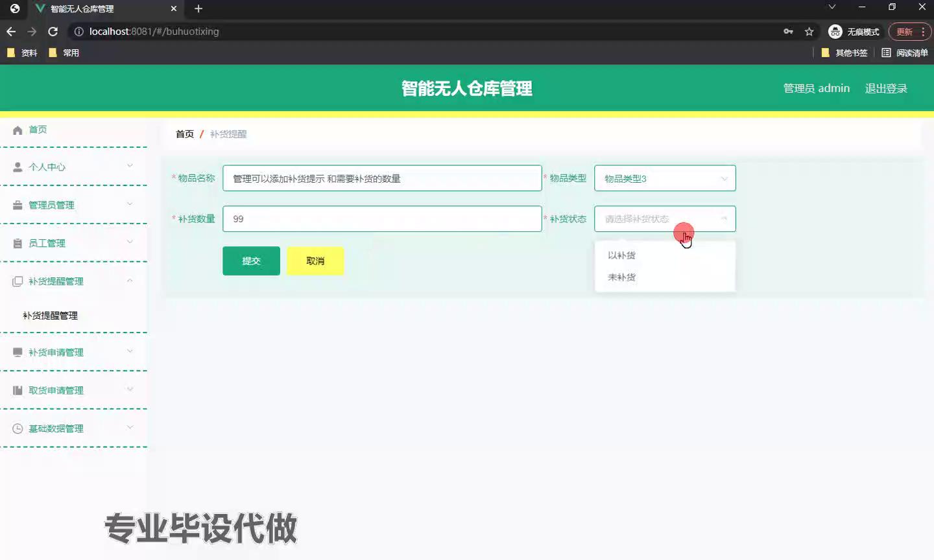Viewport: 934px width, 560px height.
Task: Click the 退出登录 link in header
Action: 885,89
